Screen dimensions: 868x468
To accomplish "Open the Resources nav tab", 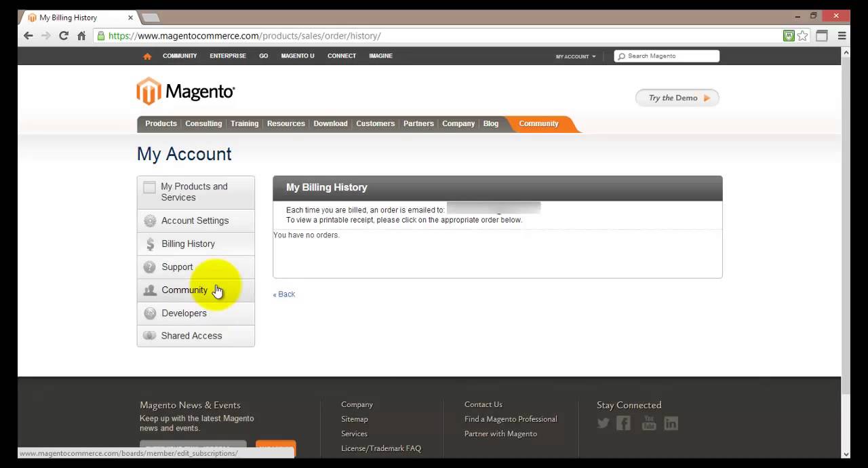I will (x=285, y=123).
